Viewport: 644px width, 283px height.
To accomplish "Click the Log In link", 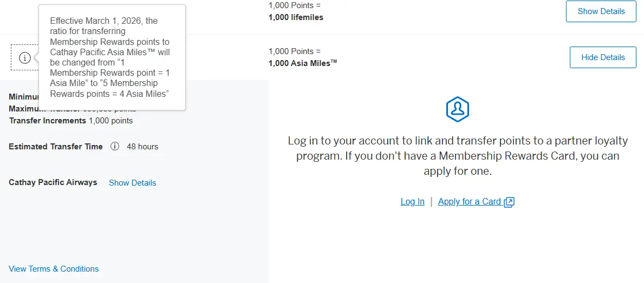I will point(412,202).
